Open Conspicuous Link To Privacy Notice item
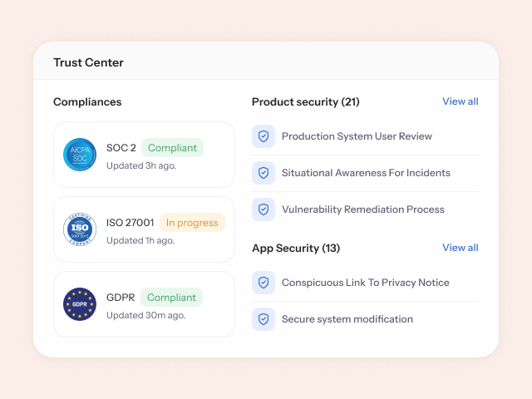Viewport: 532px width, 399px height. pos(365,283)
